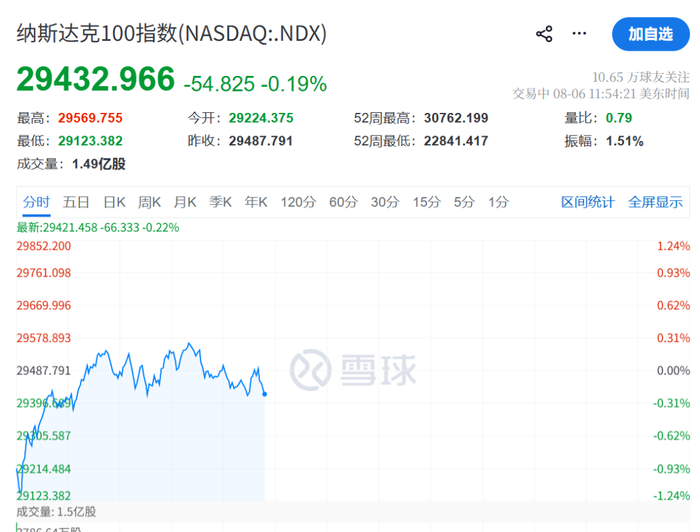Image resolution: width=700 pixels, height=532 pixels.
Task: Click the right-axis label -1.24%
Action: tap(671, 496)
